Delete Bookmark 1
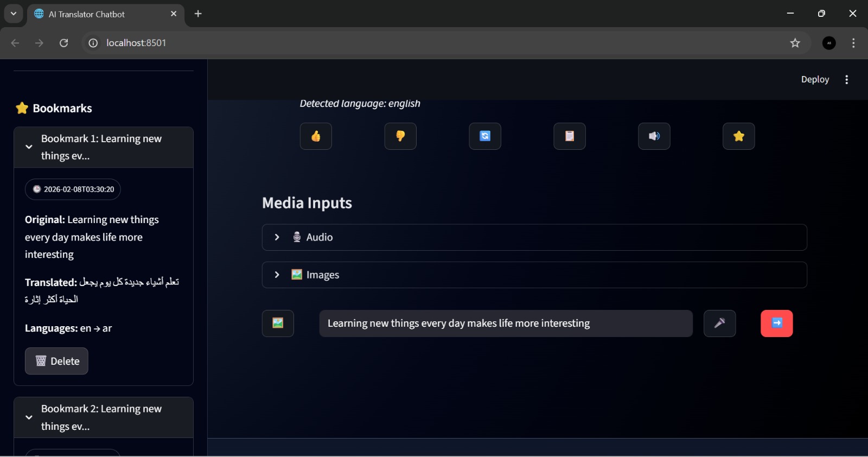This screenshot has height=457, width=868. (x=56, y=361)
